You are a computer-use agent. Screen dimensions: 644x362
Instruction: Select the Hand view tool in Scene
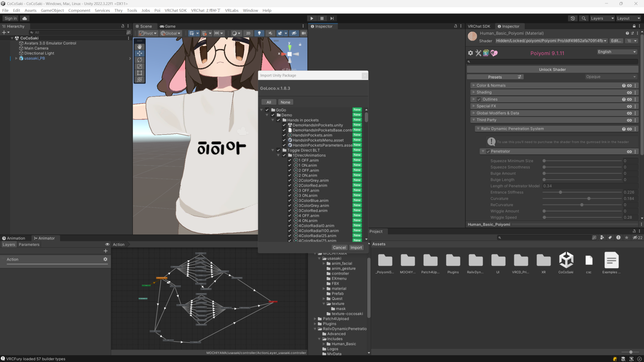coord(140,47)
